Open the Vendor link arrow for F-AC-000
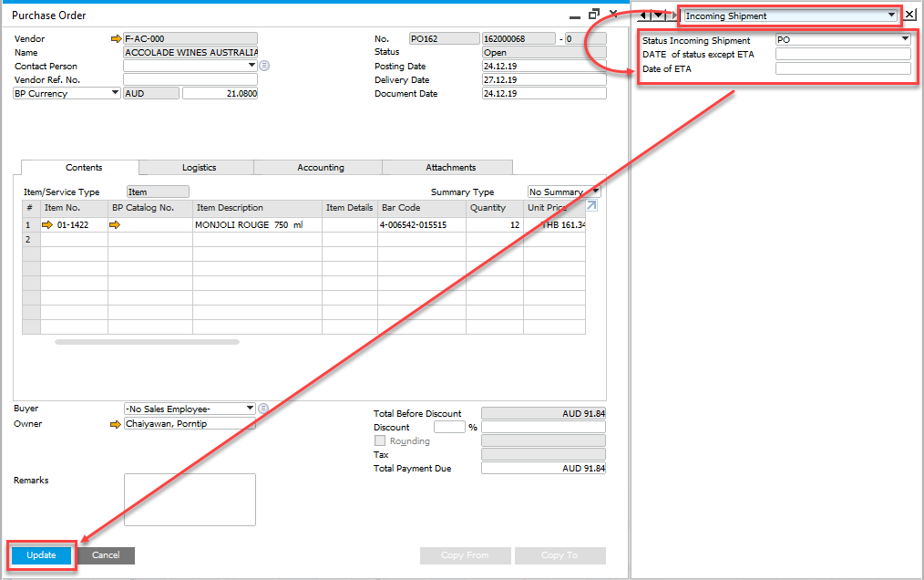This screenshot has height=580, width=924. (116, 39)
